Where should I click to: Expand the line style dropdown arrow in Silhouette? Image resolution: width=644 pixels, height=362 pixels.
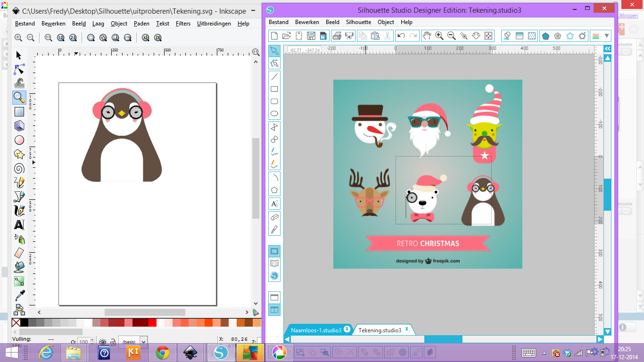[607, 36]
